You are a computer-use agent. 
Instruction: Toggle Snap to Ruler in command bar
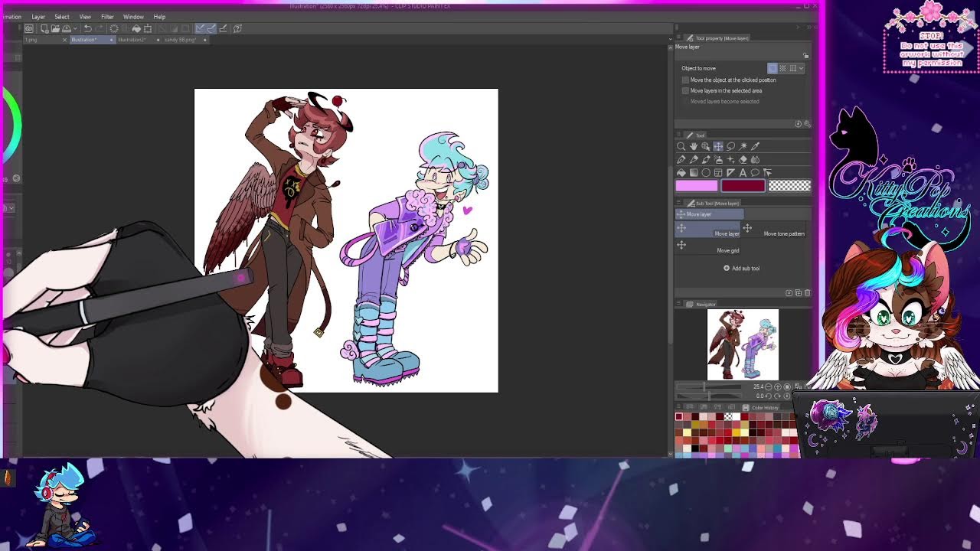(200, 28)
